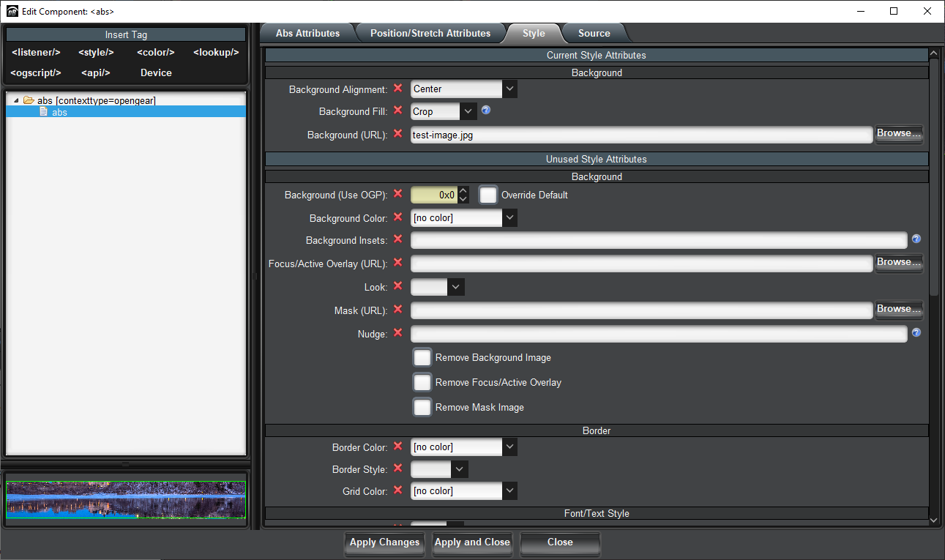Increase the Background (Use OGP) value with up arrow
This screenshot has width=945, height=560.
coord(463,191)
